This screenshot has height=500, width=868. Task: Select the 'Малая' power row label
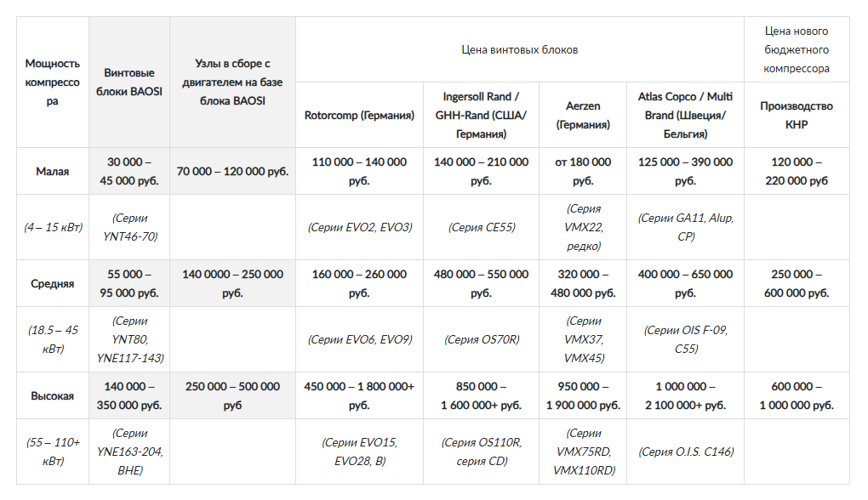tap(53, 172)
